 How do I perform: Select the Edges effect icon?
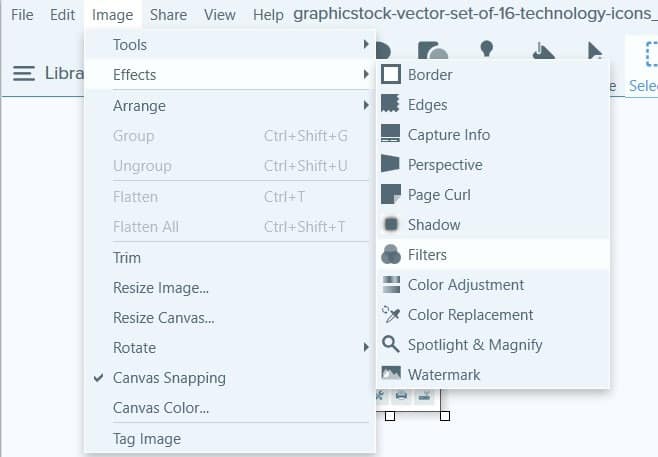click(x=390, y=104)
